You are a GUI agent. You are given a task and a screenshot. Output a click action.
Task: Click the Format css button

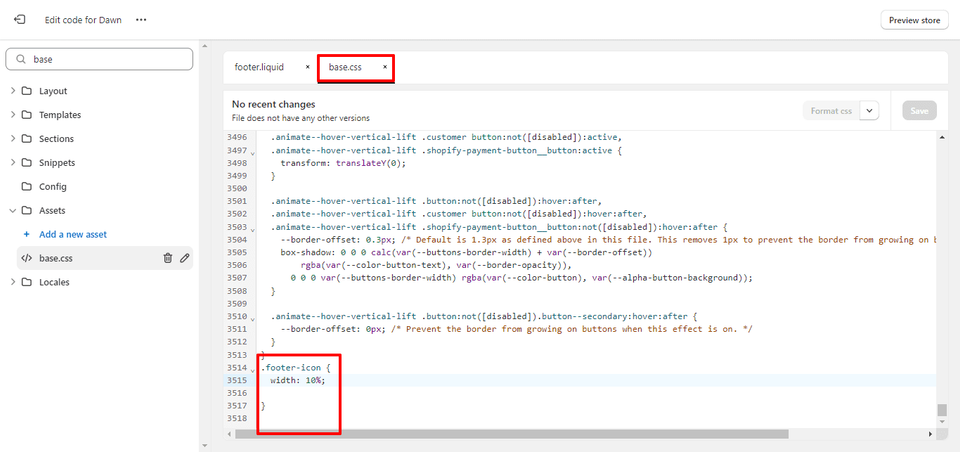(x=831, y=111)
